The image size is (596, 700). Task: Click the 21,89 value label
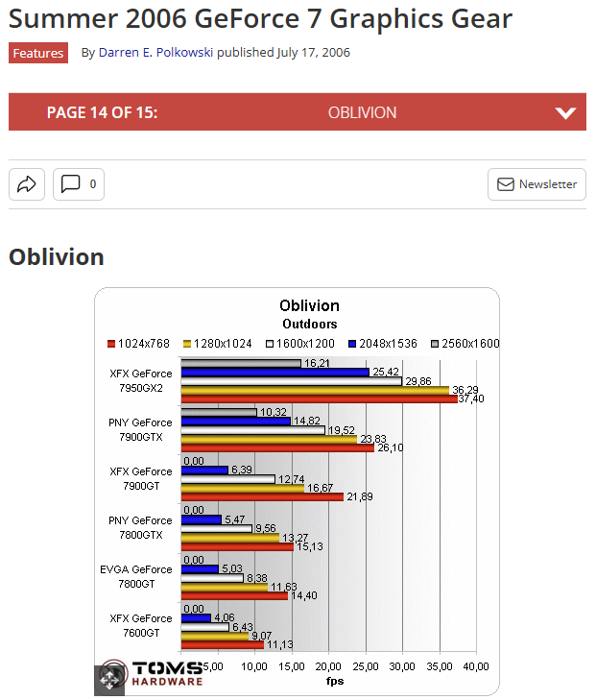click(x=360, y=496)
